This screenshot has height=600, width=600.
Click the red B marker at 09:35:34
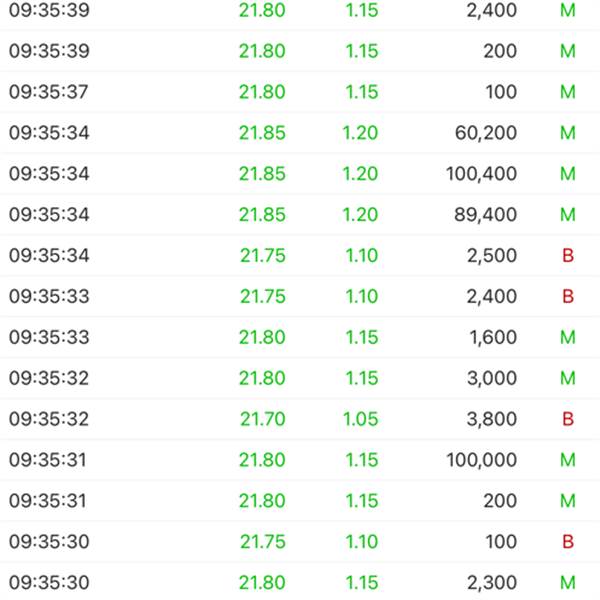[568, 256]
